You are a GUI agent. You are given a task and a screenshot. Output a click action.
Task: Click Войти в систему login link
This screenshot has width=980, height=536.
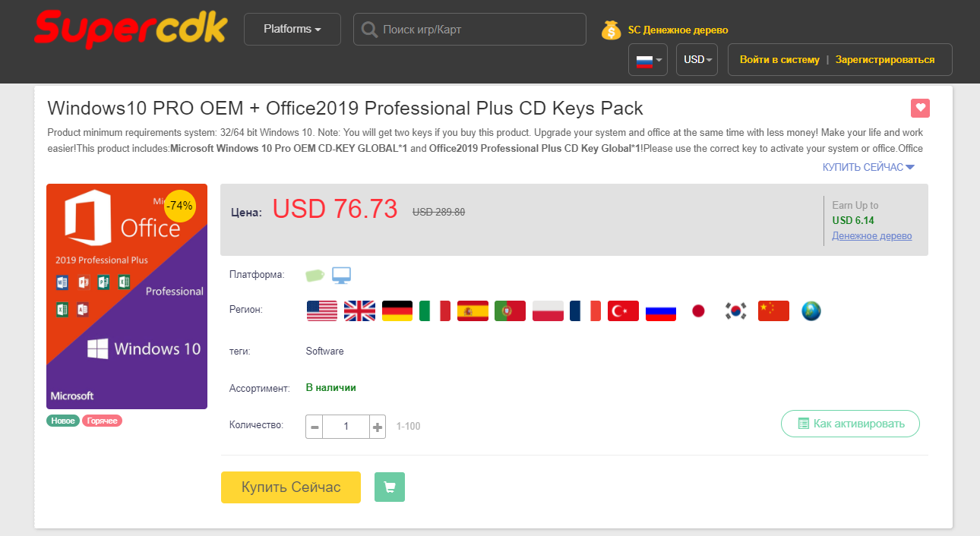[779, 59]
